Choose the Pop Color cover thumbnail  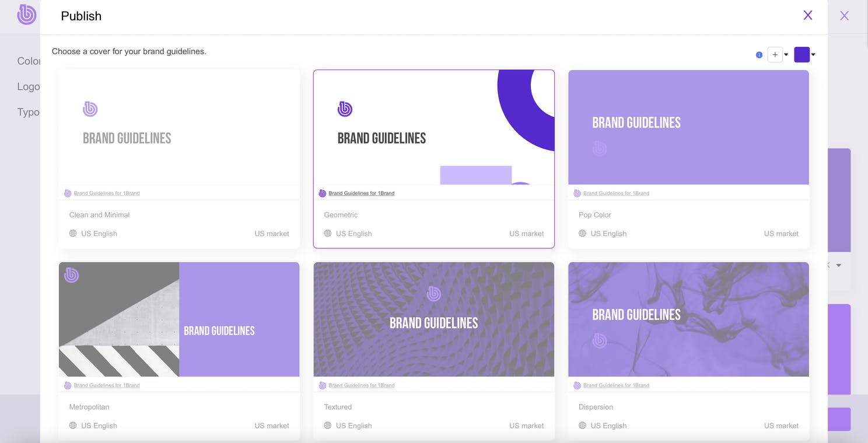[688, 128]
